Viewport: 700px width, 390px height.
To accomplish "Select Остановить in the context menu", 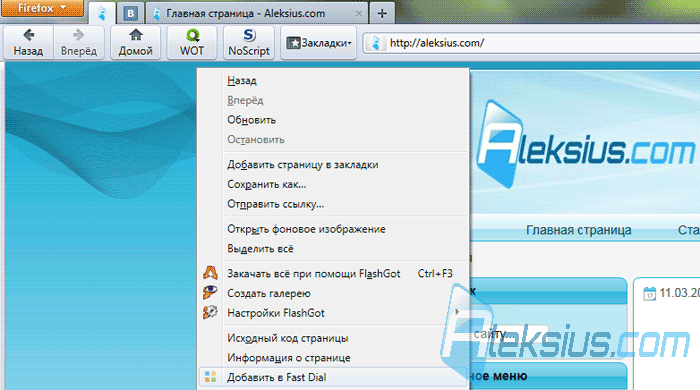I will [x=333, y=140].
